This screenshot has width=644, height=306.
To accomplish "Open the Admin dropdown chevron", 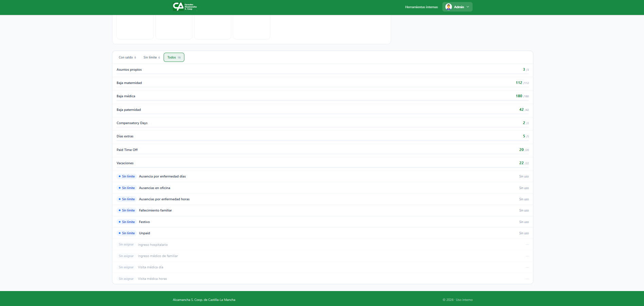I will 468,7.
